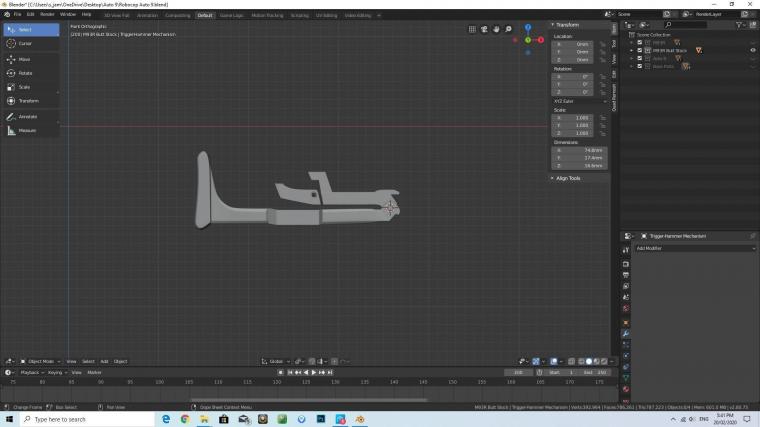760x427 pixels.
Task: Open the Modifiers wrench properties tab
Action: point(626,334)
